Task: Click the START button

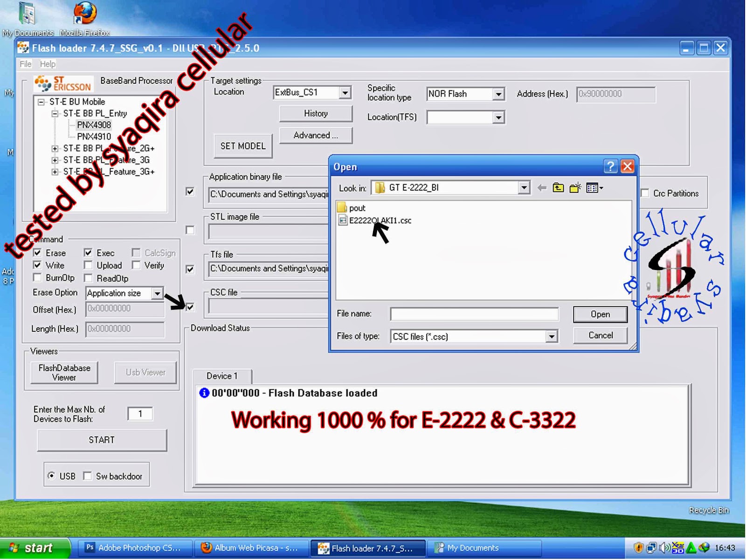Action: [102, 440]
